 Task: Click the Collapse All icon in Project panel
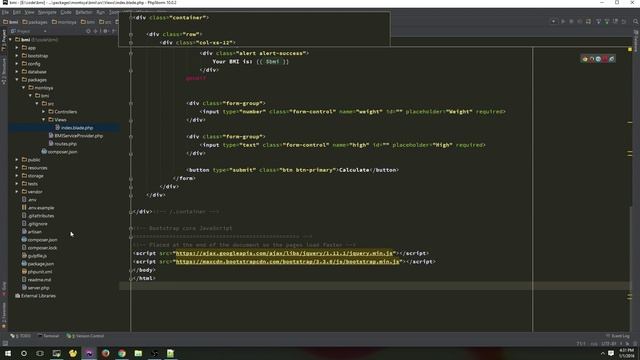[96, 31]
